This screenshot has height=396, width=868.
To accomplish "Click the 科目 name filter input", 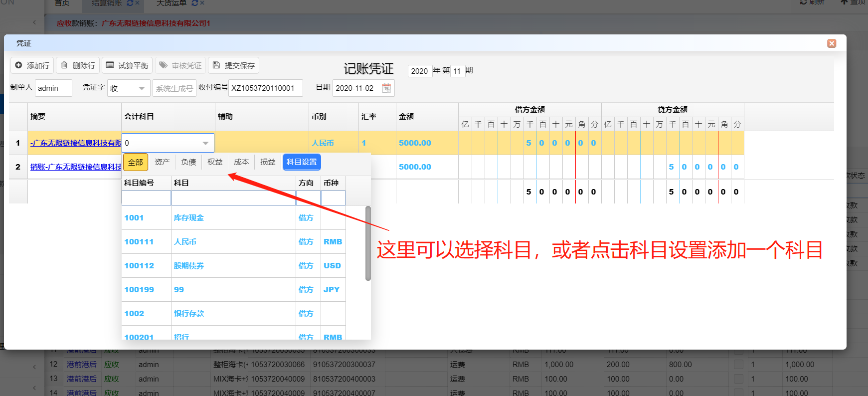I will [234, 198].
